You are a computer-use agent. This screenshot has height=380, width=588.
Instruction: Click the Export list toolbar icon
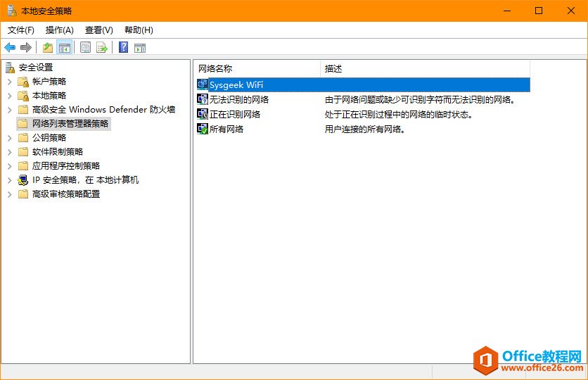pyautogui.click(x=102, y=48)
